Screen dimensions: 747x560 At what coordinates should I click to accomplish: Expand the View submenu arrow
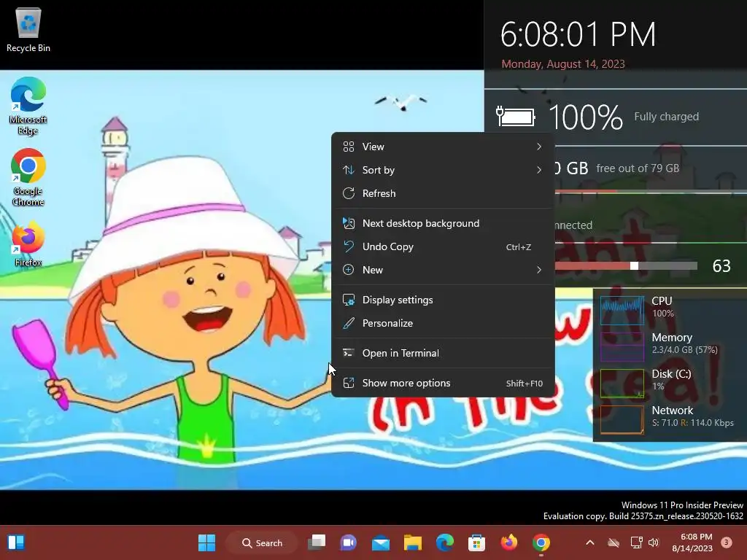click(x=539, y=147)
